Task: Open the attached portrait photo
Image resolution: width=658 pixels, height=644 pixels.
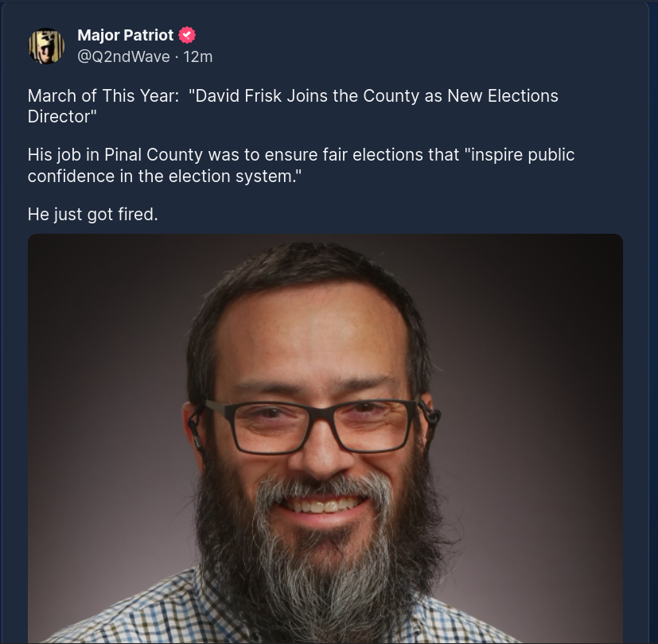Action: (325, 439)
